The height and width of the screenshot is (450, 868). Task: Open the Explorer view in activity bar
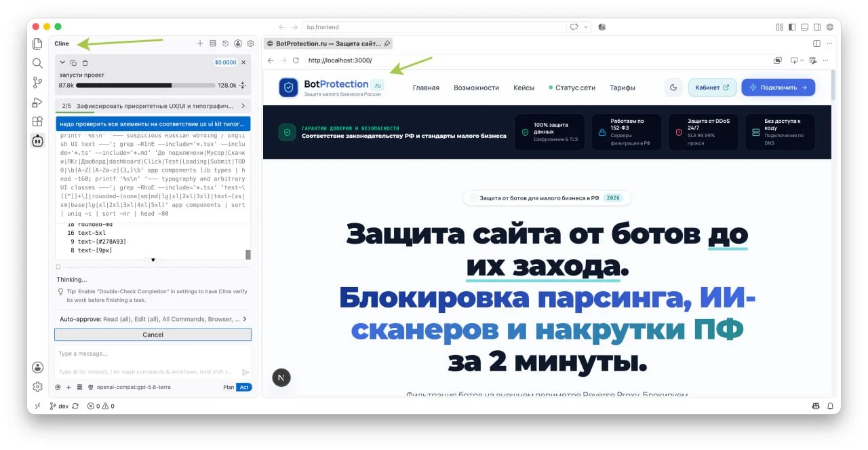coord(37,43)
